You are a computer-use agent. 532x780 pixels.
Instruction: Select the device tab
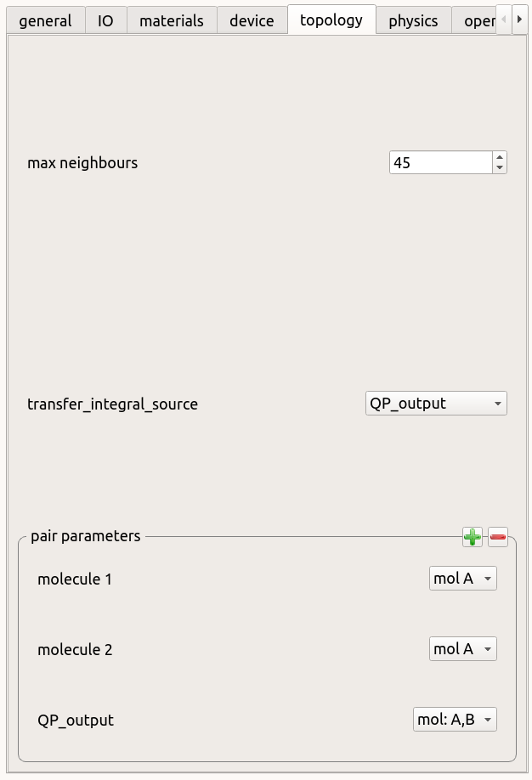point(252,20)
